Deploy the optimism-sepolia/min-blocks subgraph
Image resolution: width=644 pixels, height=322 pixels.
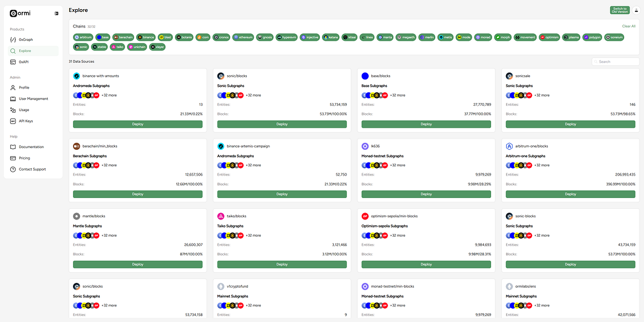[x=427, y=264]
